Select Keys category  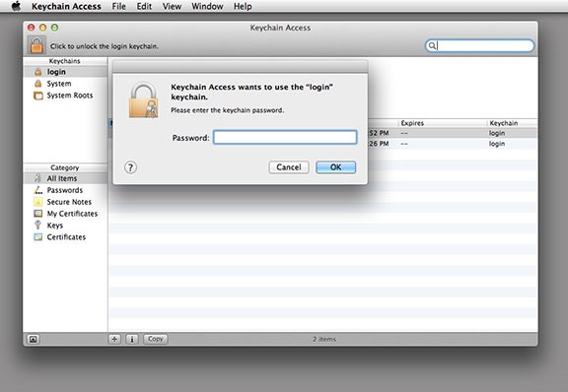coord(65,226)
